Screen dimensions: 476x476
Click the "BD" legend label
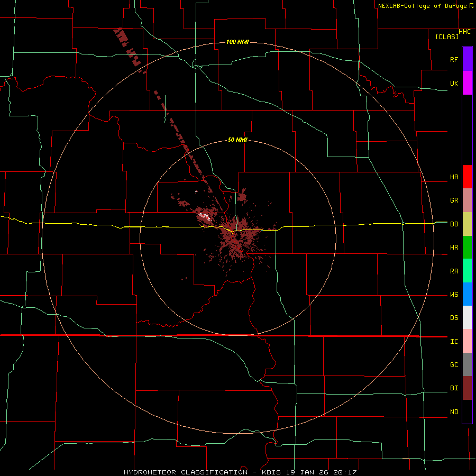coord(454,224)
